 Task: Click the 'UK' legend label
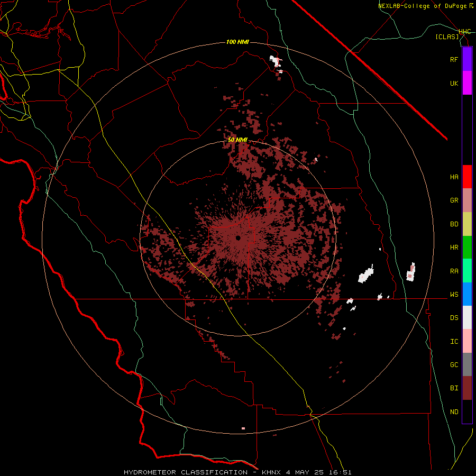click(454, 83)
